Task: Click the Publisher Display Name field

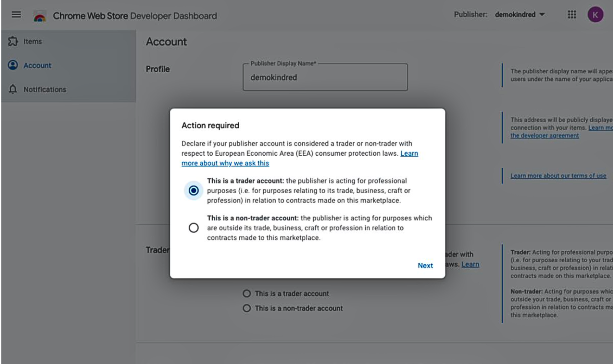Action: 325,77
